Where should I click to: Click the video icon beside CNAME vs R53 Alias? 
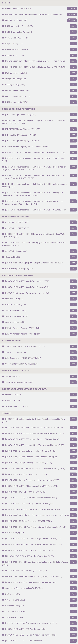pos(3,38)
